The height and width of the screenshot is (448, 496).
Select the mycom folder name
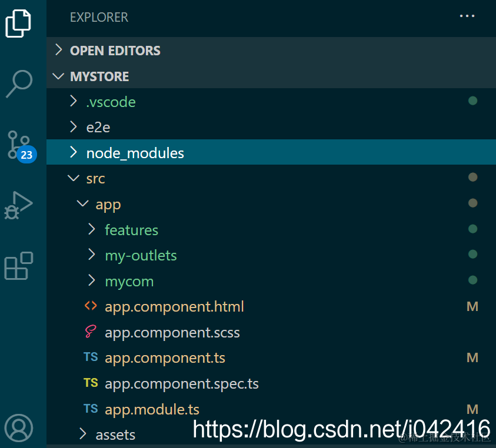pyautogui.click(x=129, y=282)
